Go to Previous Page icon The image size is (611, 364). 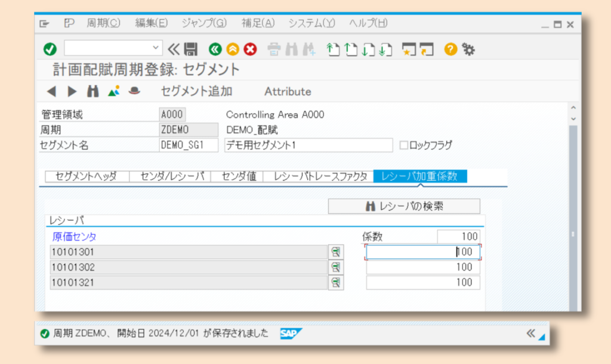(x=351, y=50)
